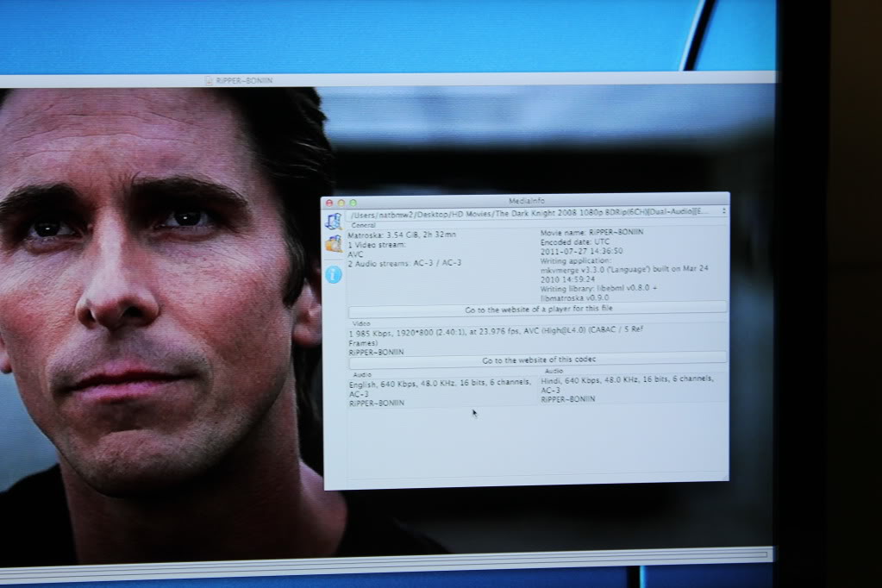This screenshot has width=882, height=588.
Task: Click the '2011-07-27 14:36:50' date text
Action: (x=582, y=252)
